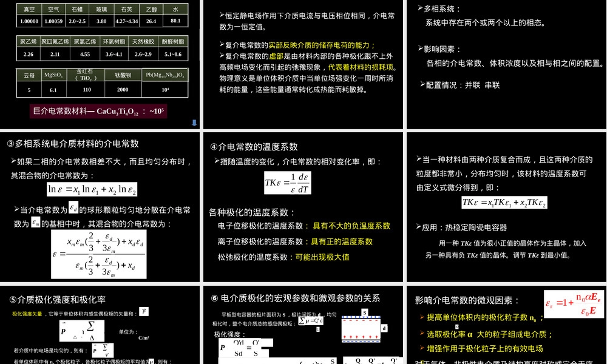Select the red εr = 1 + n0αEe/ε0E formula

(574, 304)
